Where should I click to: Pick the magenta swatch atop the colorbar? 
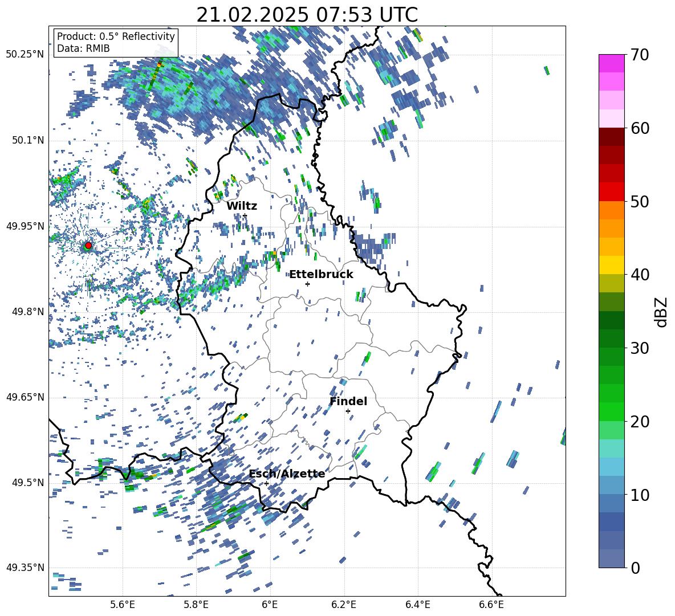pyautogui.click(x=611, y=64)
